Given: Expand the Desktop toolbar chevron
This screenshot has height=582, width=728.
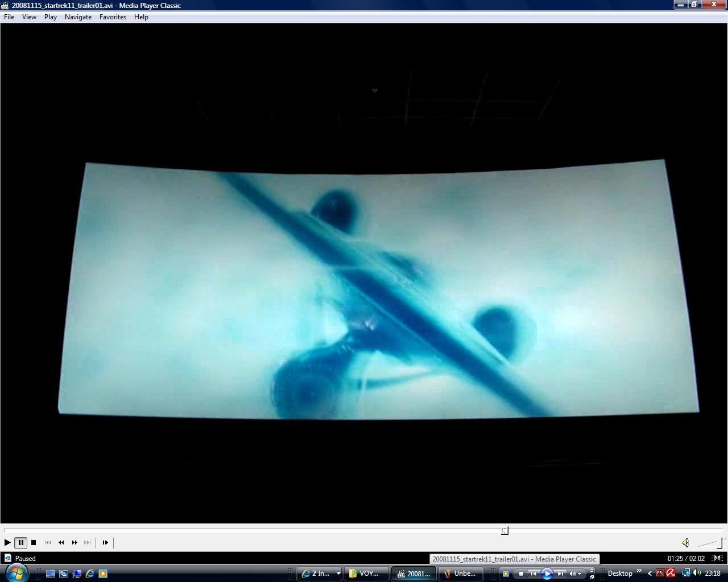Looking at the screenshot, I should (x=639, y=571).
